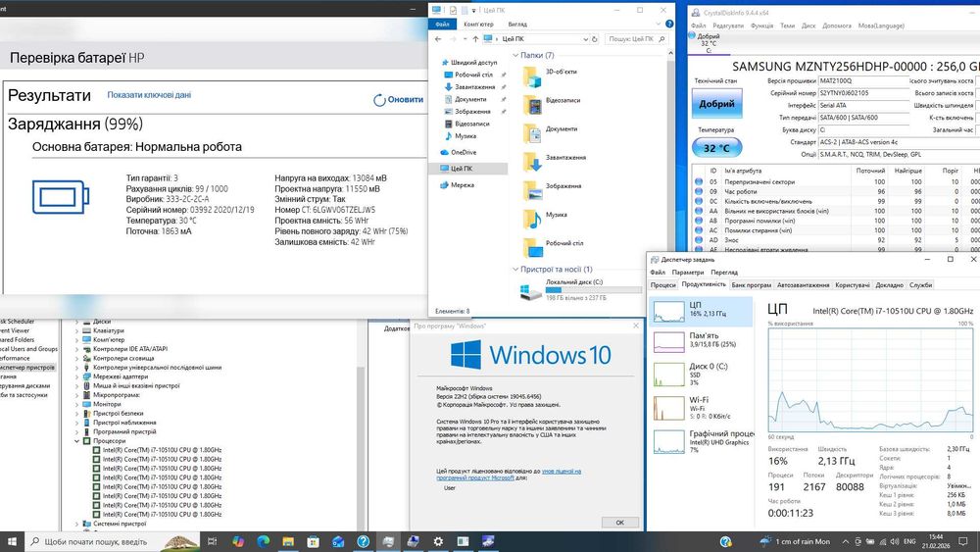Screen dimensions: 980x552
Task: Click the properties icon in Explorer's title bar
Action: (x=453, y=10)
